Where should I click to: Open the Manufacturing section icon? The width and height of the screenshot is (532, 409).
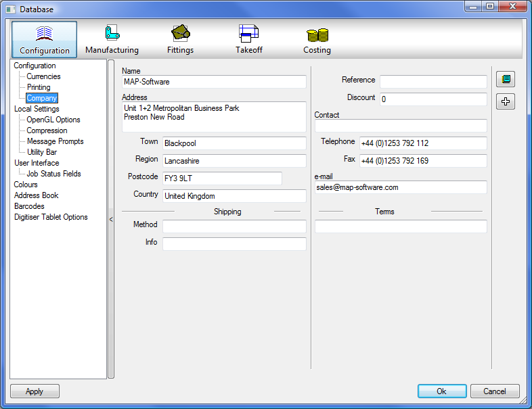112,39
